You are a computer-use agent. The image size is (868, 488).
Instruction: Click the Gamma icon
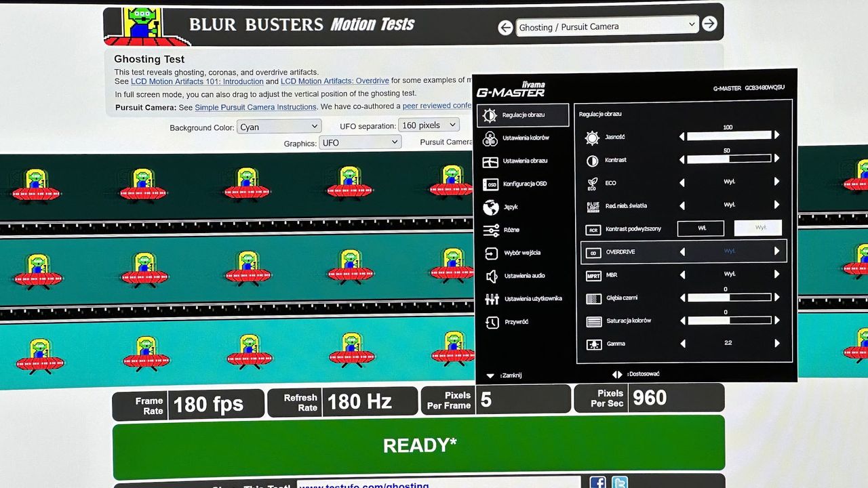594,345
